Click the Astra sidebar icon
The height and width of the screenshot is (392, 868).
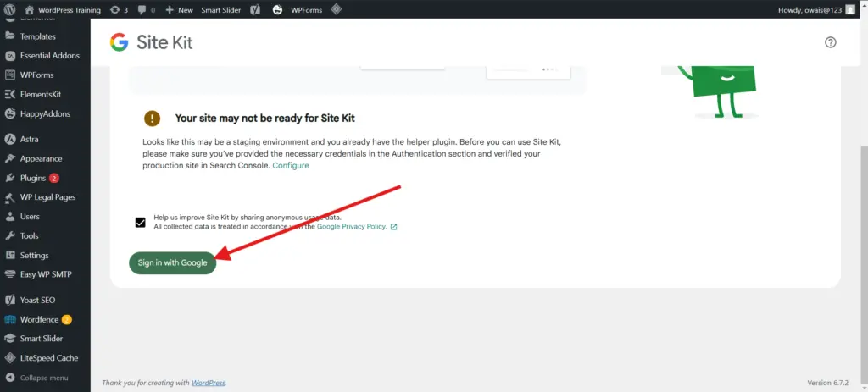click(x=9, y=140)
